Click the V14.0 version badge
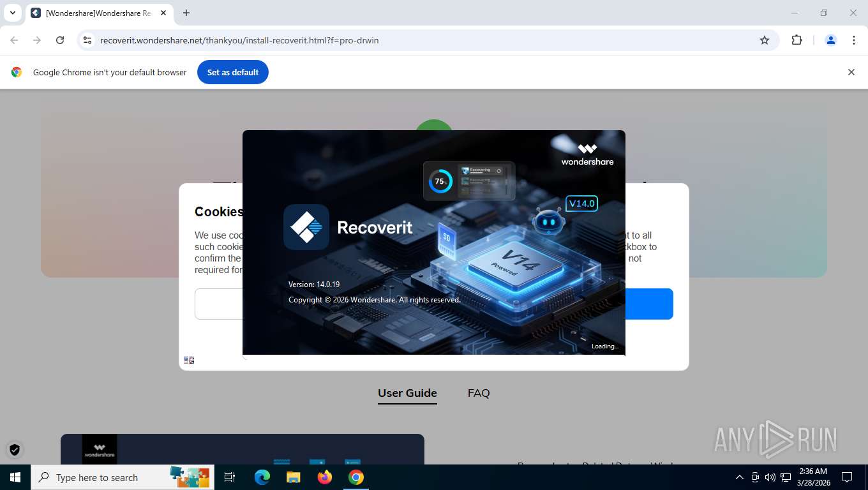Image resolution: width=868 pixels, height=490 pixels. coord(581,204)
